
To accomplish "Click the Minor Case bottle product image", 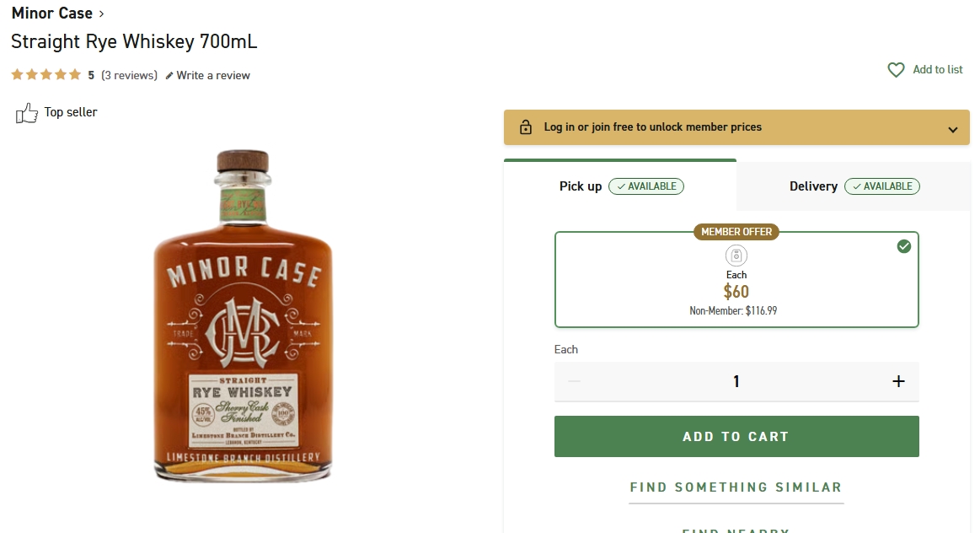I will tap(244, 315).
